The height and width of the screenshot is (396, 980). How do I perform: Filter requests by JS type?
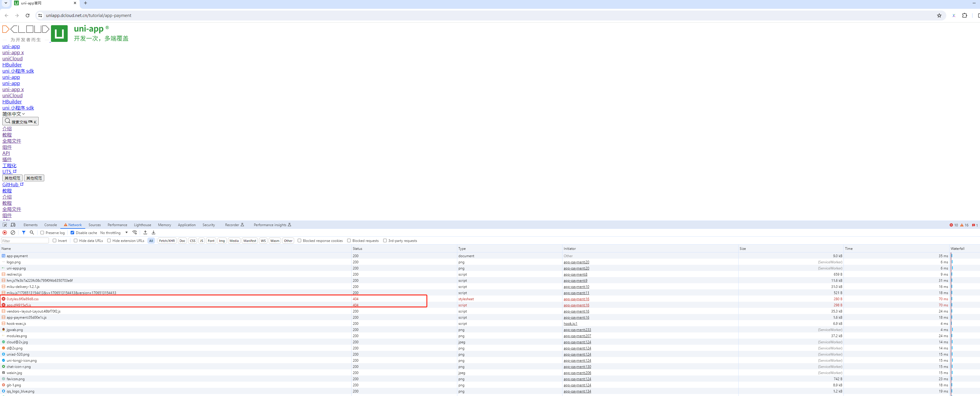[202, 241]
